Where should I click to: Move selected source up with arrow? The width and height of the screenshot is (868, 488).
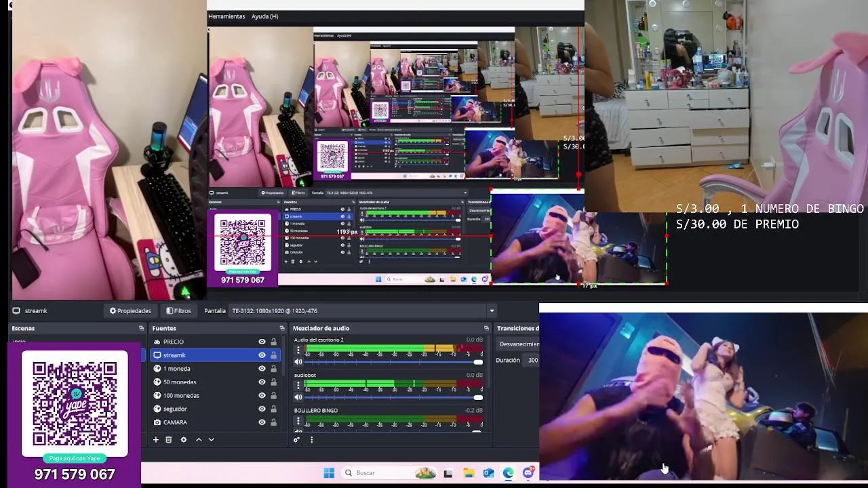[199, 440]
